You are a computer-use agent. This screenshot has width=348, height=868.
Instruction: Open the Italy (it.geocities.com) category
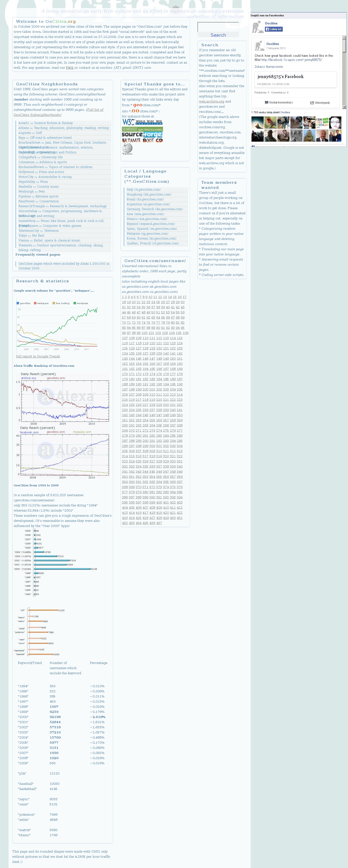pos(143,190)
